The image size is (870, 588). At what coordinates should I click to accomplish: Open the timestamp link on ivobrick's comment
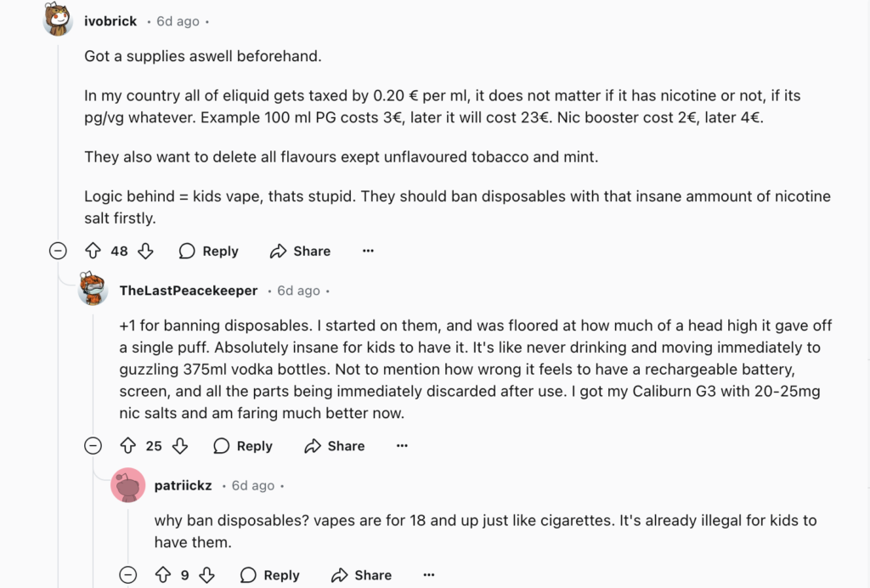(177, 21)
